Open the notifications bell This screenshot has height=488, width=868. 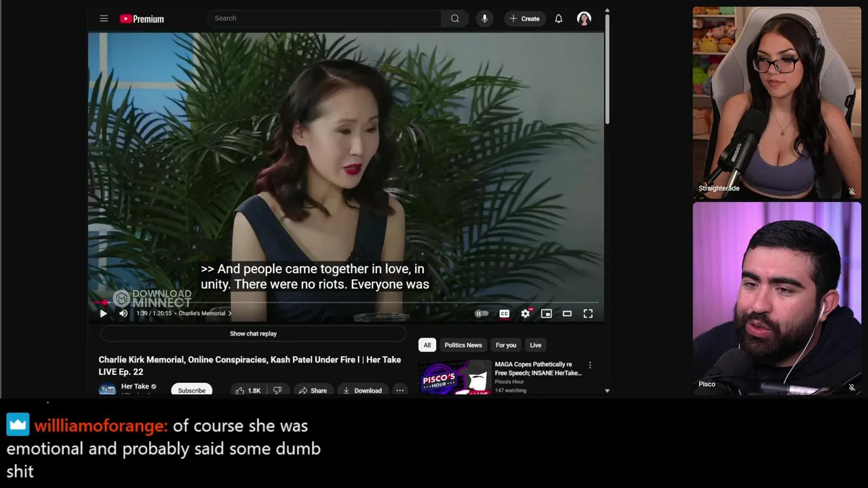(559, 18)
